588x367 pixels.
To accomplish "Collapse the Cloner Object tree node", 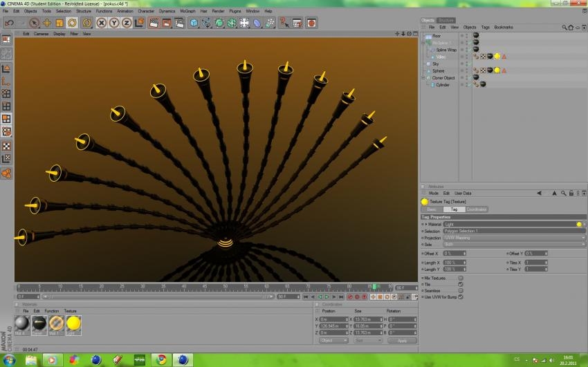I will (423, 78).
